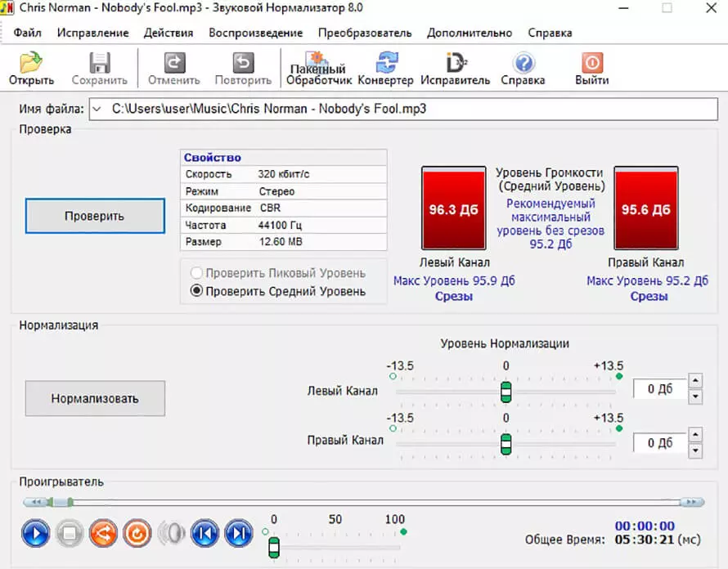The width and height of the screenshot is (728, 569).
Task: Click Срезы link under Правый Канал
Action: tap(649, 296)
